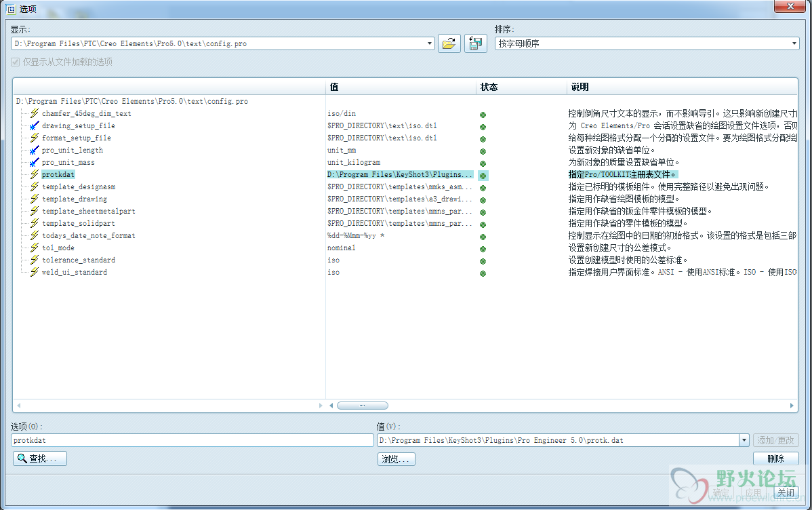Click lightning icon beside template_designasm
Viewport: 812px width, 510px height.
tap(35, 187)
